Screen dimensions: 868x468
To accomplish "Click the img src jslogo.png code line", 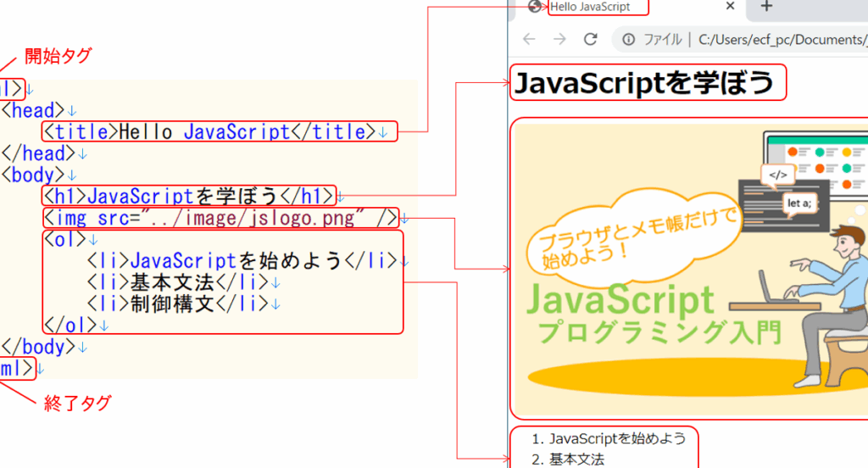I will pos(220,218).
